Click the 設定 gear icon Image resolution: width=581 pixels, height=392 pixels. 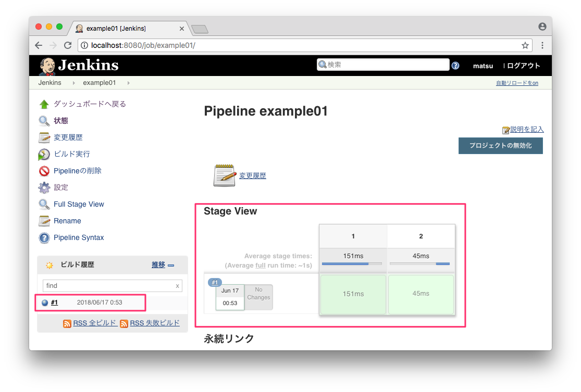click(x=44, y=188)
